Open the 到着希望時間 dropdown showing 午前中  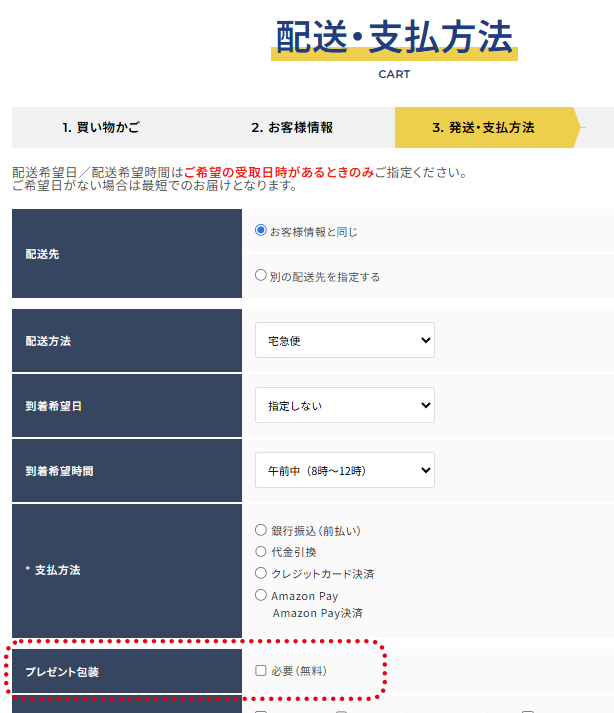pyautogui.click(x=344, y=470)
